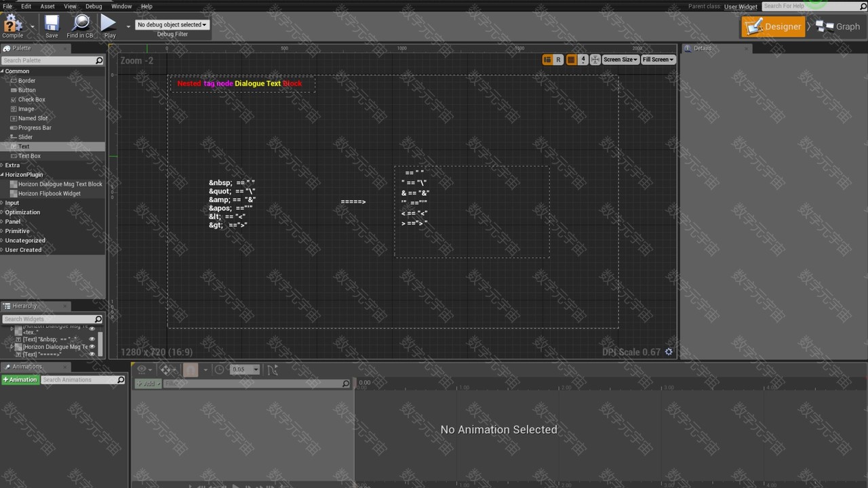Toggle layout transform mode in designer

547,60
